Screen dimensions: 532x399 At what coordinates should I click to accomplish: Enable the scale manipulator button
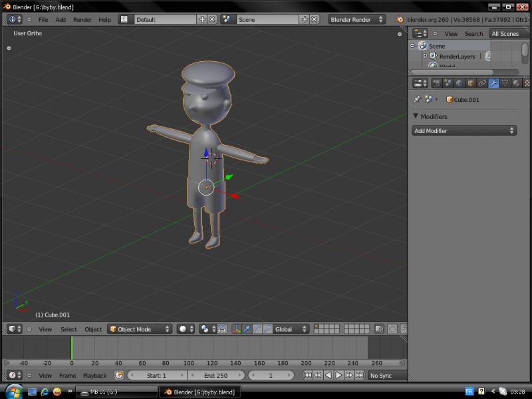[268, 329]
